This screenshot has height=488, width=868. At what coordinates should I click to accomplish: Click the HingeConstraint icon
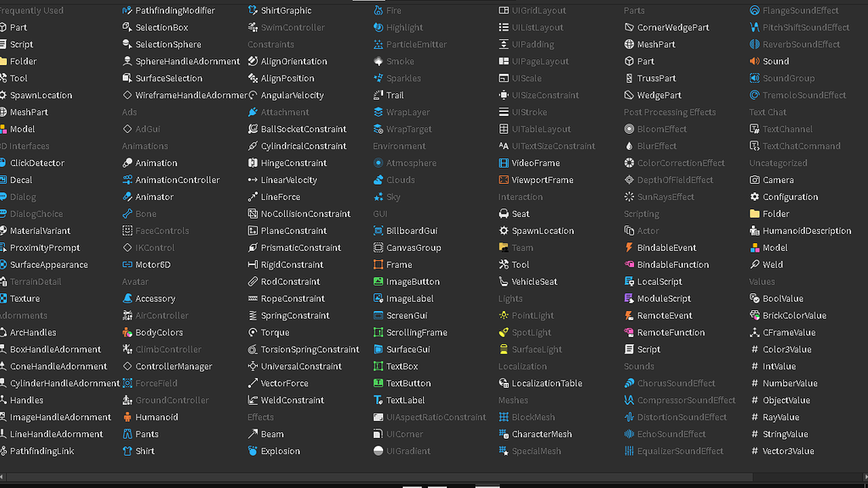251,163
